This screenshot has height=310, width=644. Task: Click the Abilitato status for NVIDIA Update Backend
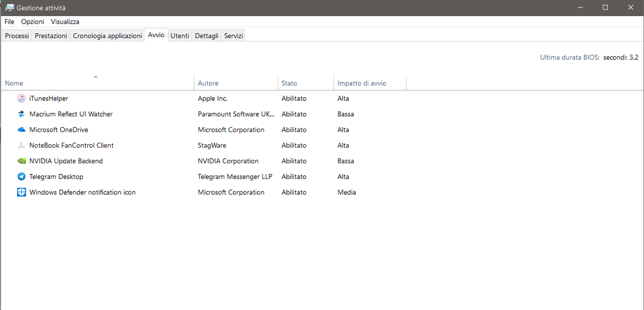(294, 161)
